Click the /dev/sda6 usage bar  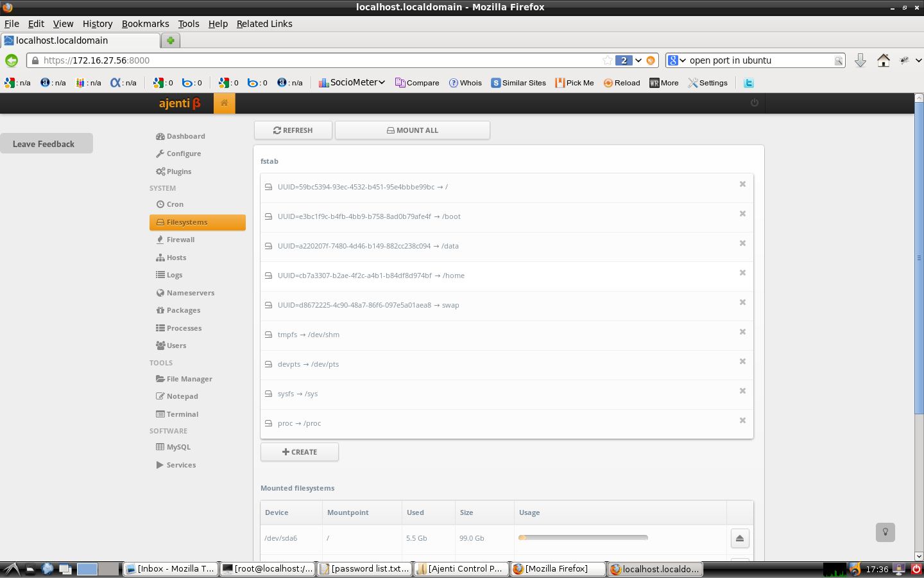[583, 538]
